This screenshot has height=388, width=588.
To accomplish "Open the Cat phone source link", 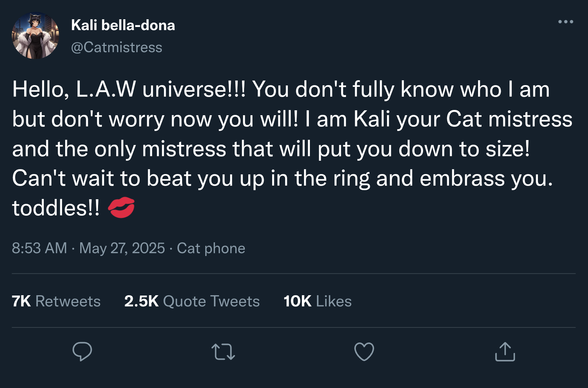I will point(211,248).
